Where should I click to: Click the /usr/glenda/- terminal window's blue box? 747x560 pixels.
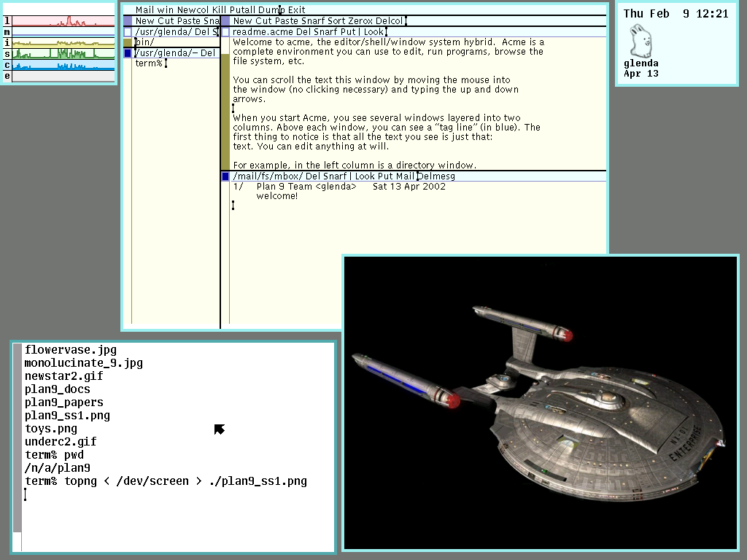pos(128,53)
